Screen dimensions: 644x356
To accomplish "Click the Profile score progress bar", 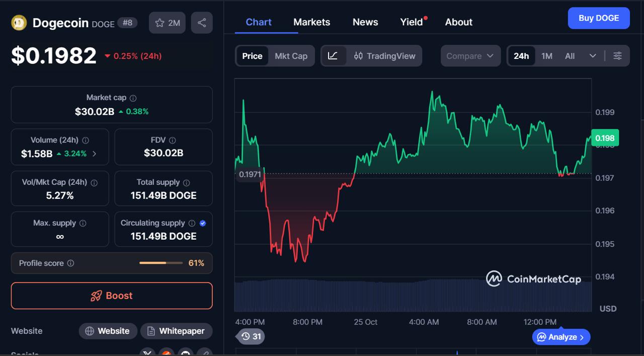I will 160,263.
